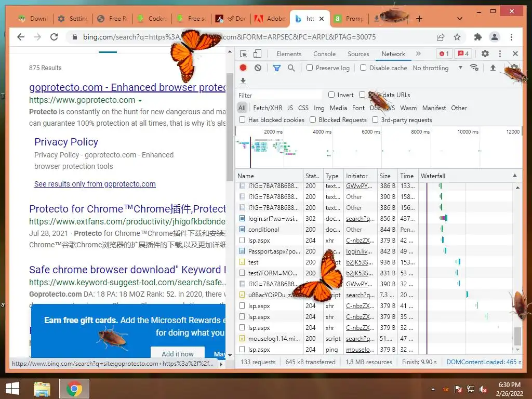Expand more DevTools tabs chevron
Screen dimensions: 532x399
click(x=418, y=54)
